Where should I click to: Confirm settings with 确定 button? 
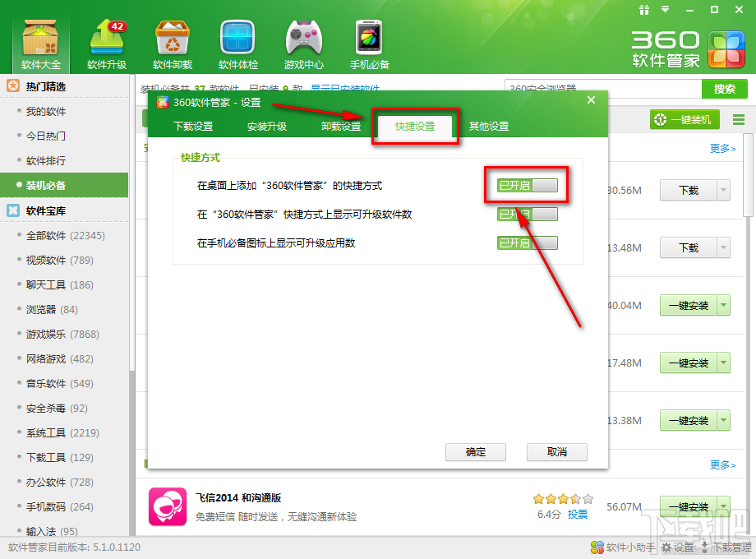tap(475, 452)
